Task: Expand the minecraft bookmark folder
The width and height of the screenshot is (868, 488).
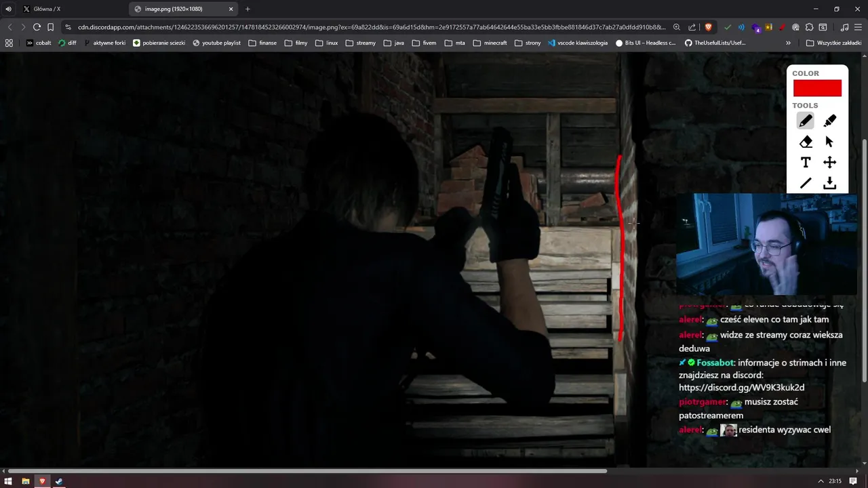Action: pos(490,43)
